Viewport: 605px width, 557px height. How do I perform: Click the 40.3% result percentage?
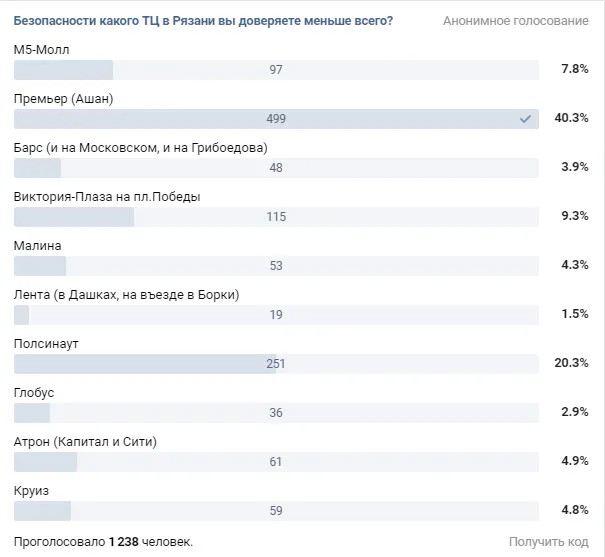571,118
